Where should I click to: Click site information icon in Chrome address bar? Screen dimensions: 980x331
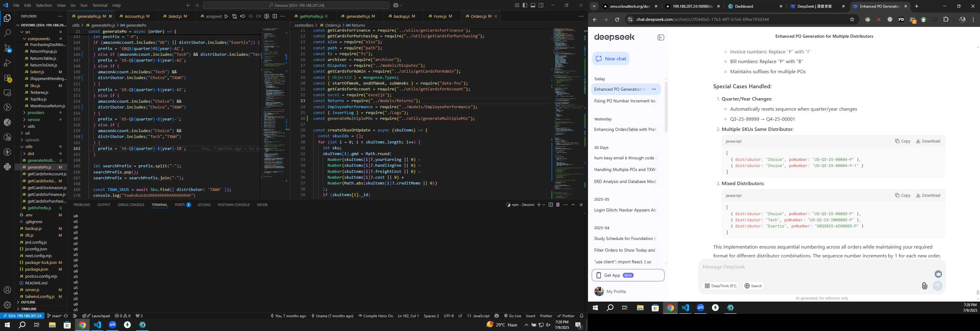coord(630,19)
